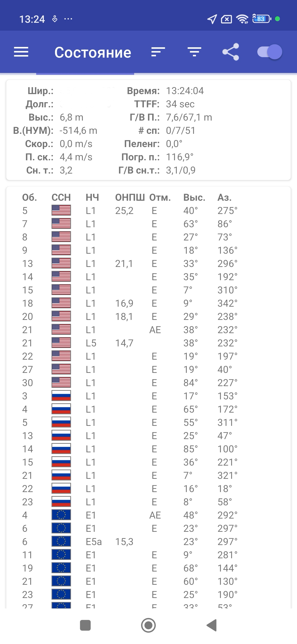Click the Состояние title

tap(93, 53)
